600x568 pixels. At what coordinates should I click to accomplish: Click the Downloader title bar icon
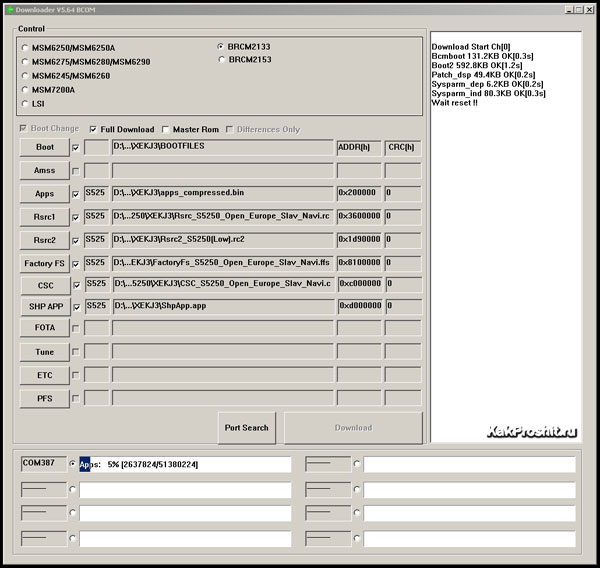pos(9,9)
